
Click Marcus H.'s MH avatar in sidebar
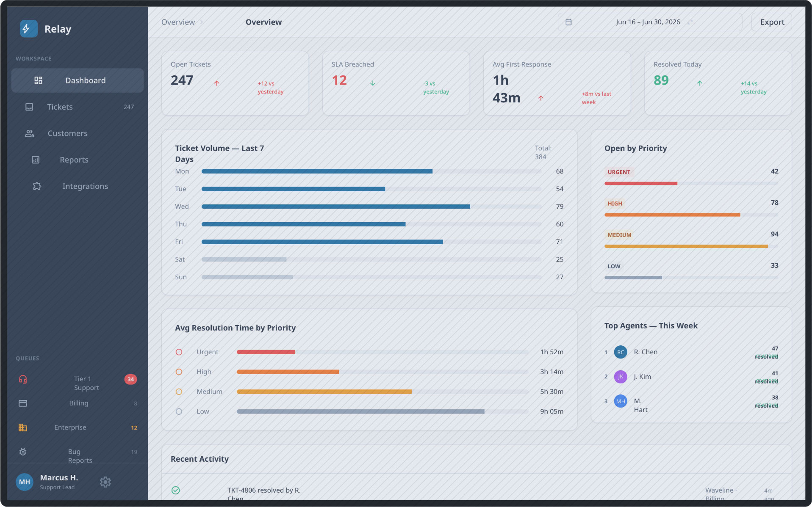point(25,482)
